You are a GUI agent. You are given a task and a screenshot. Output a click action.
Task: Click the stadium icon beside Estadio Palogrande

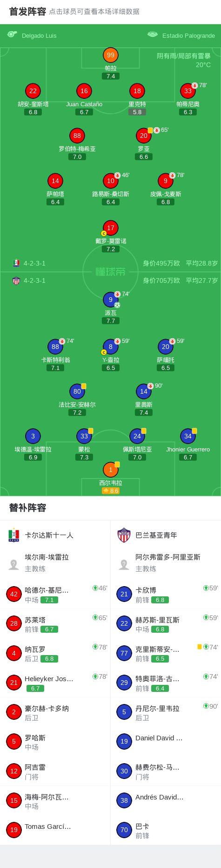pyautogui.click(x=153, y=34)
